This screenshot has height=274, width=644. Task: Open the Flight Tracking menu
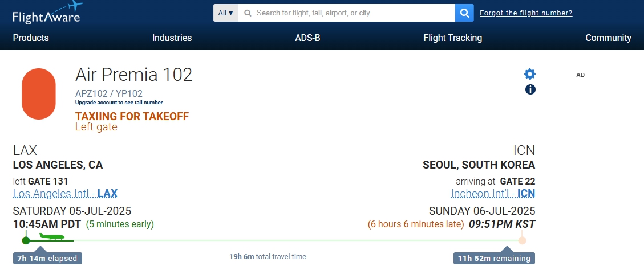point(452,38)
